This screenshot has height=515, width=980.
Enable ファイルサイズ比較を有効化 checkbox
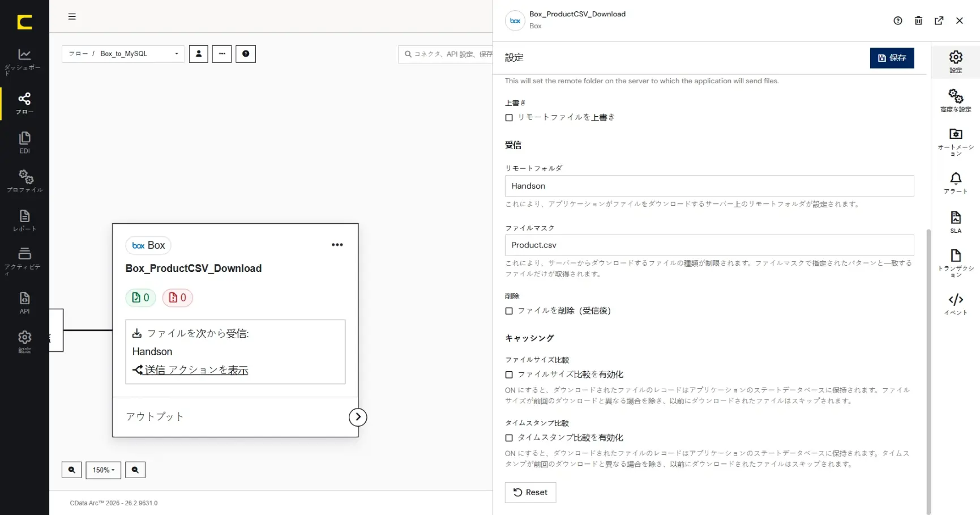pos(509,374)
